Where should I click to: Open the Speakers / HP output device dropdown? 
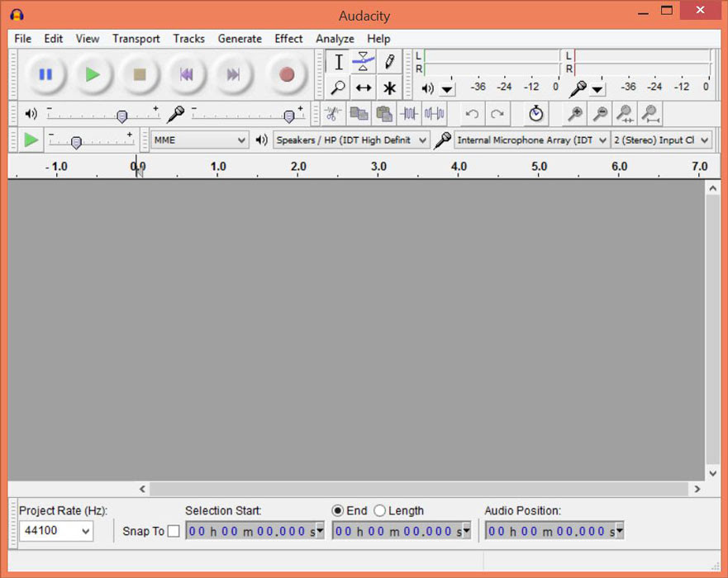coord(351,140)
